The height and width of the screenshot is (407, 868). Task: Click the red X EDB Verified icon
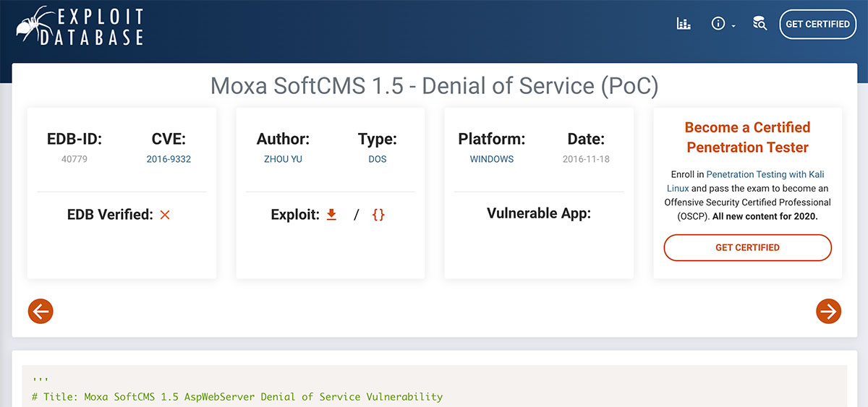(x=165, y=215)
